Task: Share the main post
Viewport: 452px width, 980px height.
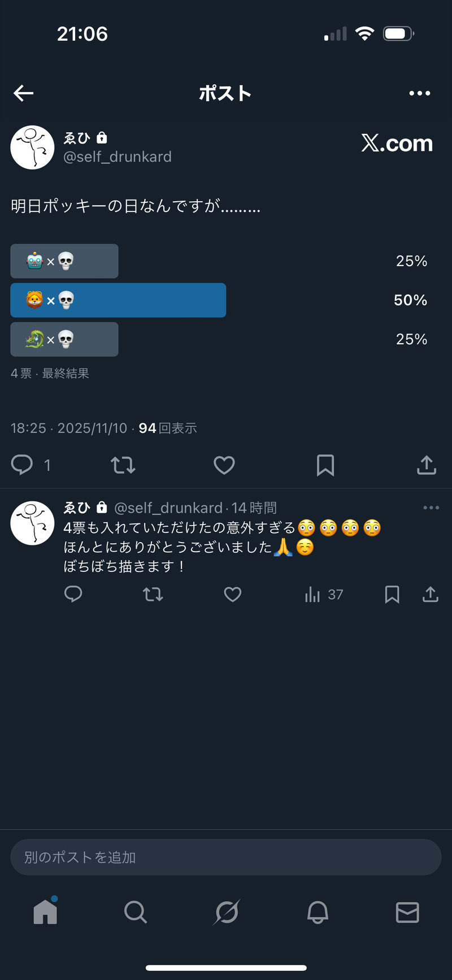Action: point(427,465)
